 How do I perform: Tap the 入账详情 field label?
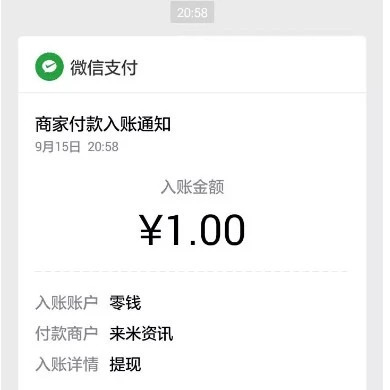67,364
